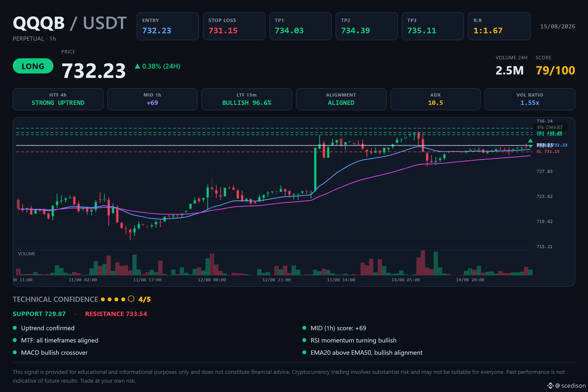
Task: Click the "MID (1h) score: +69" bullet
Action: point(339,328)
